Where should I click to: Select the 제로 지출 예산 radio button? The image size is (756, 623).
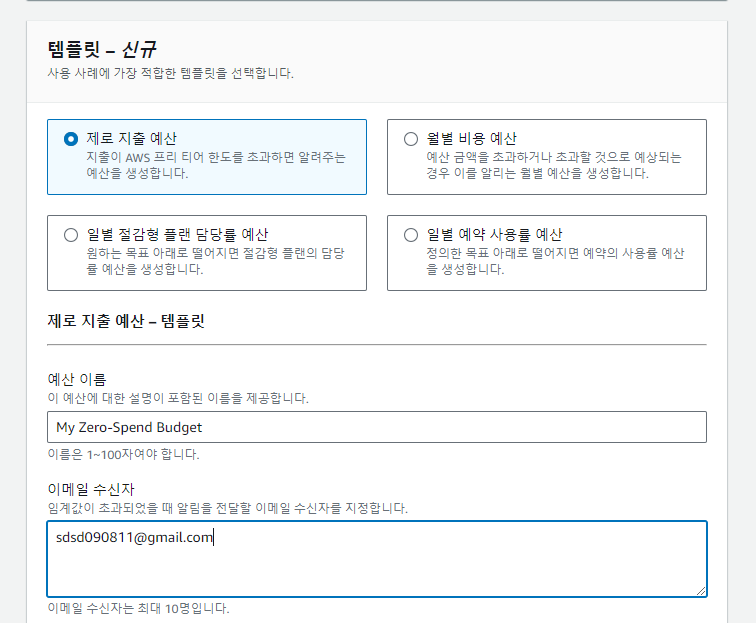coord(71,139)
